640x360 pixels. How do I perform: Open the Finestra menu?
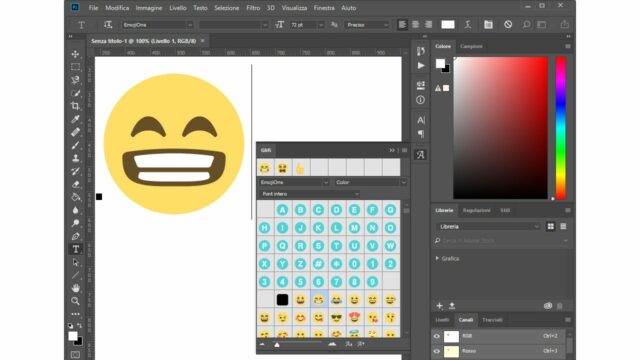(324, 8)
